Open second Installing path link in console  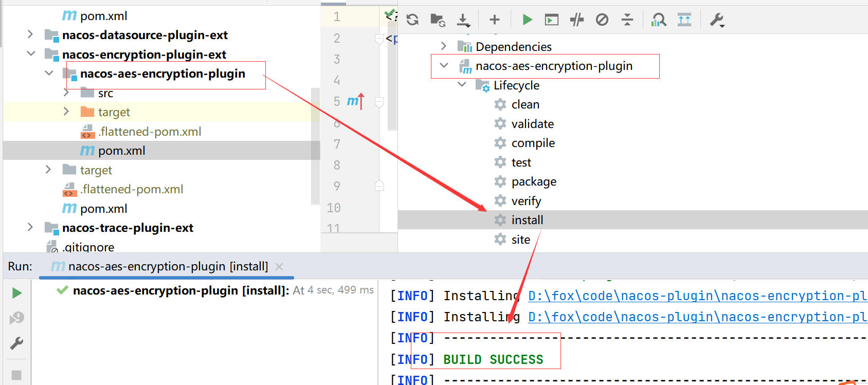click(x=697, y=317)
